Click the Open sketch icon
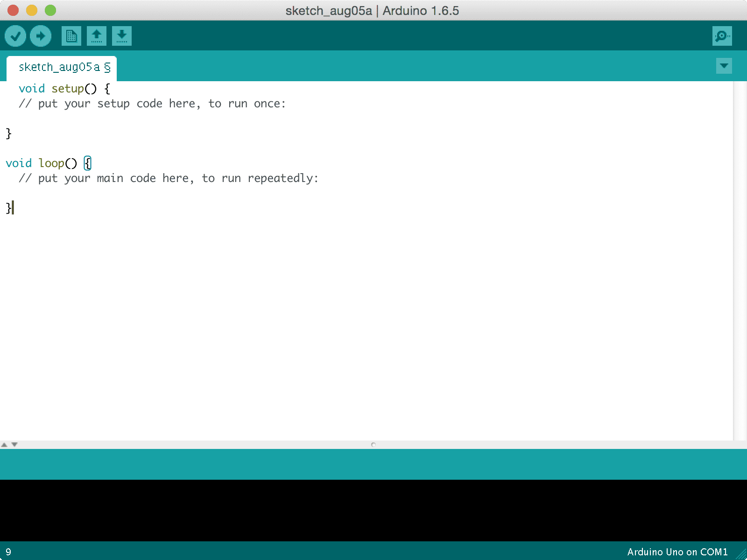 97,35
